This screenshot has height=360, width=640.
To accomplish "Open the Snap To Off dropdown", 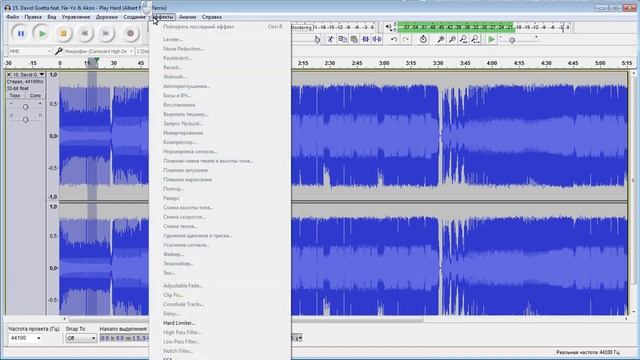I will tap(80, 338).
